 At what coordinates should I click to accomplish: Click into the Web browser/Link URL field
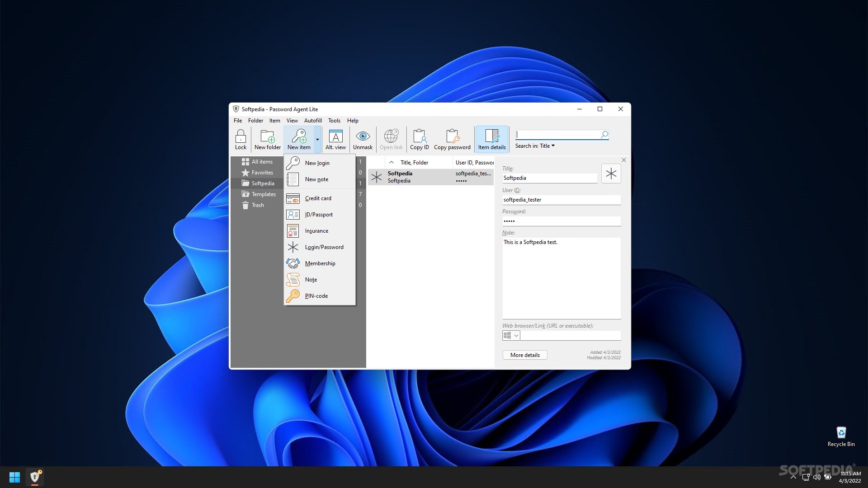[571, 335]
